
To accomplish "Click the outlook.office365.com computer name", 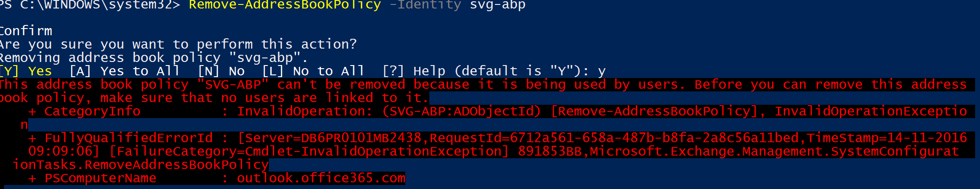I will 321,178.
